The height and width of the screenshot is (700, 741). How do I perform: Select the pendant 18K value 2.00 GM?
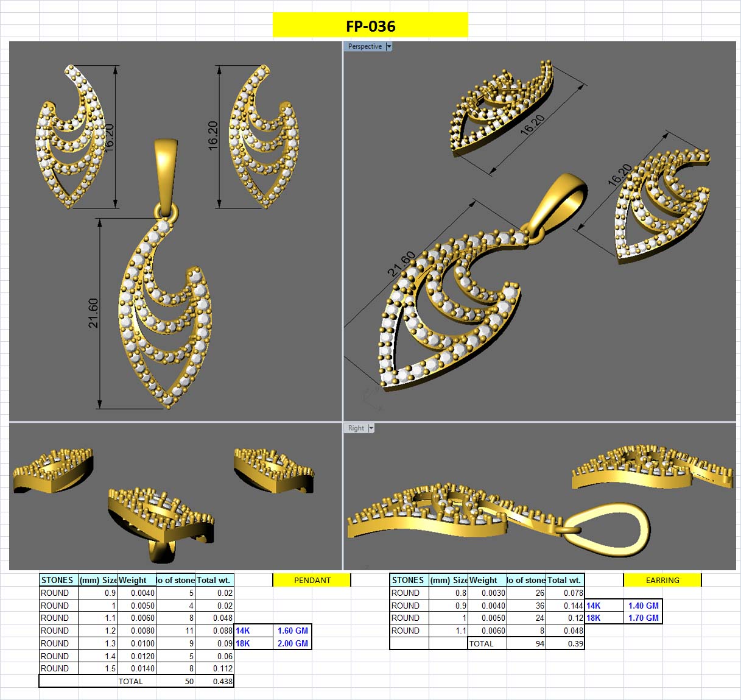pos(292,643)
